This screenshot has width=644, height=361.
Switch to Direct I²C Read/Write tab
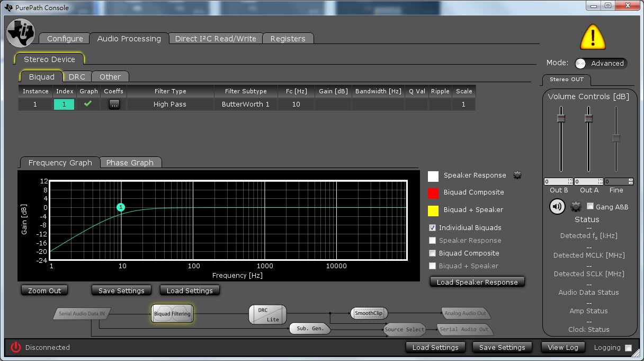coord(216,39)
